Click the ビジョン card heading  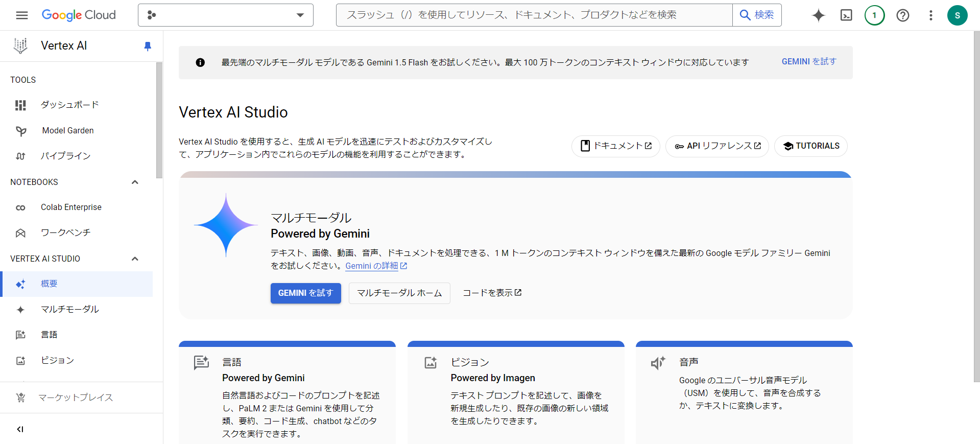pyautogui.click(x=470, y=362)
